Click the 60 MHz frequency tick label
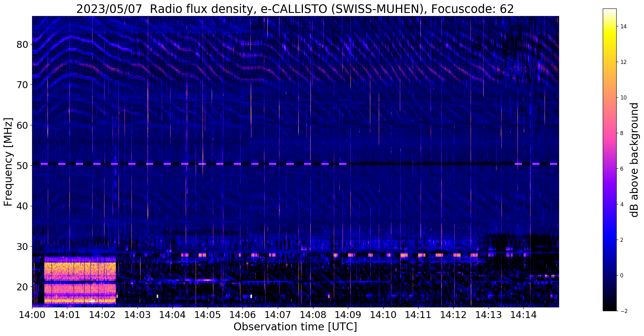 pos(22,125)
